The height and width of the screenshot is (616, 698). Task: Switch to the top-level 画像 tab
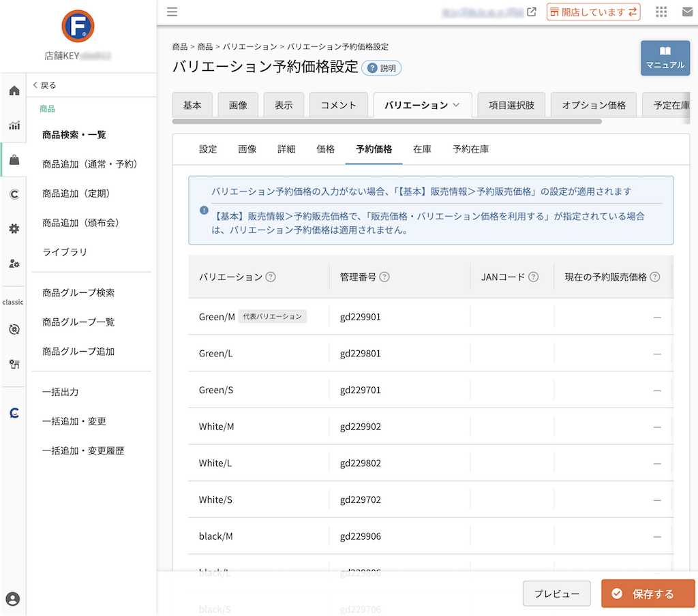238,105
